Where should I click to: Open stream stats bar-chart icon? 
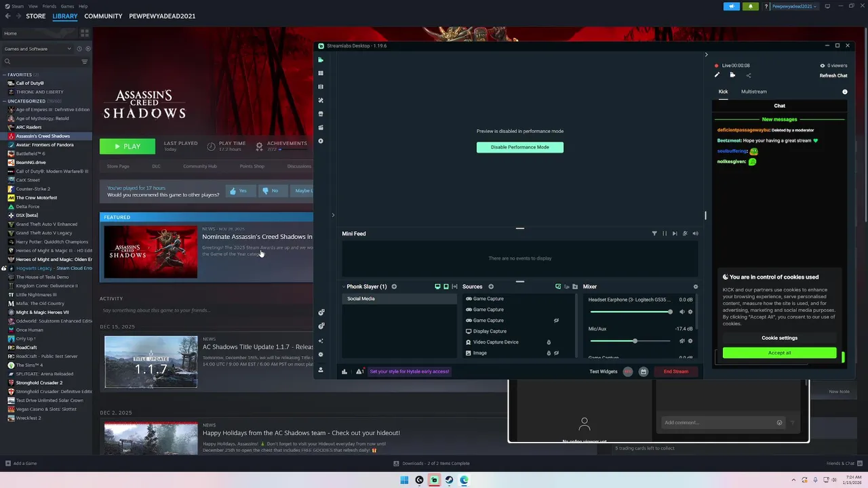[x=344, y=371]
